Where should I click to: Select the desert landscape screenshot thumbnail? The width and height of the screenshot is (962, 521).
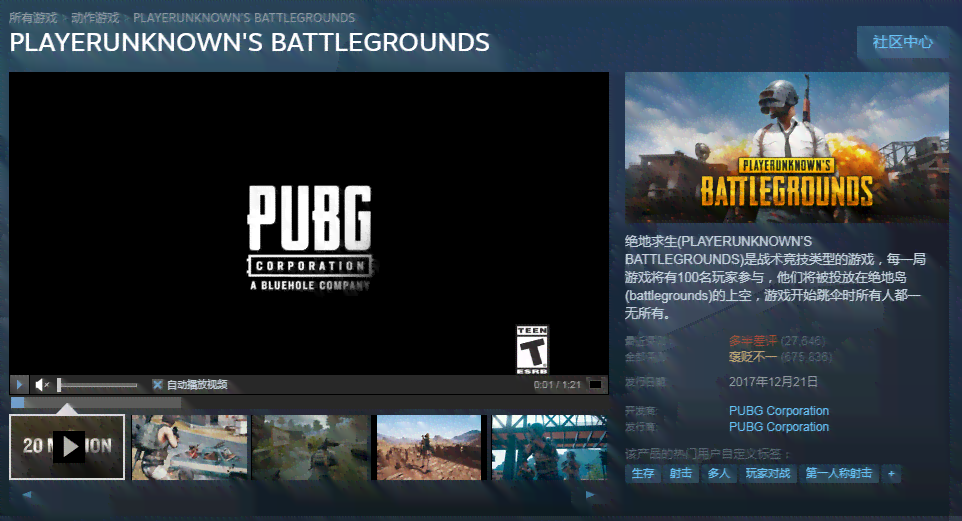429,447
